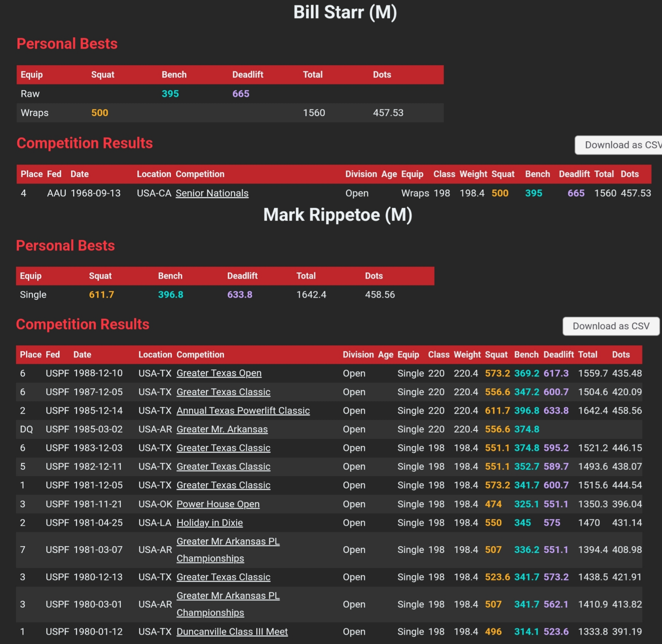Click Rippetoe's best total 1642.4 in Personal Bests
This screenshot has height=644, width=662.
pos(311,295)
